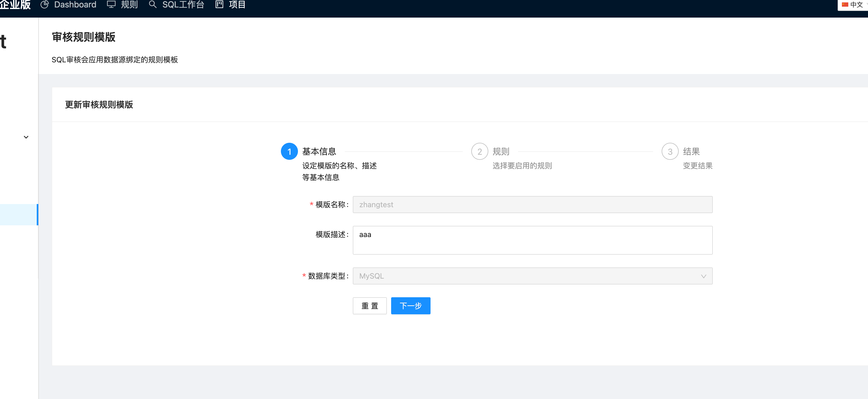This screenshot has width=868, height=399.
Task: Click the step 3 结果 circle
Action: (670, 151)
